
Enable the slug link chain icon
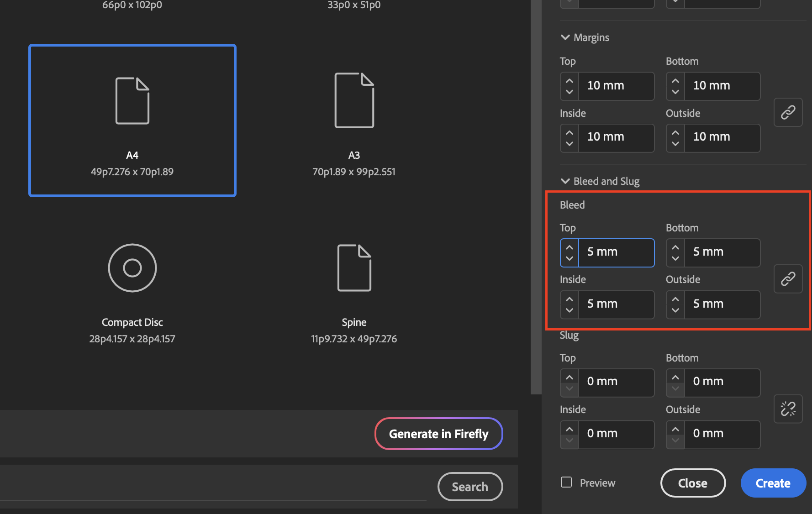[788, 409]
